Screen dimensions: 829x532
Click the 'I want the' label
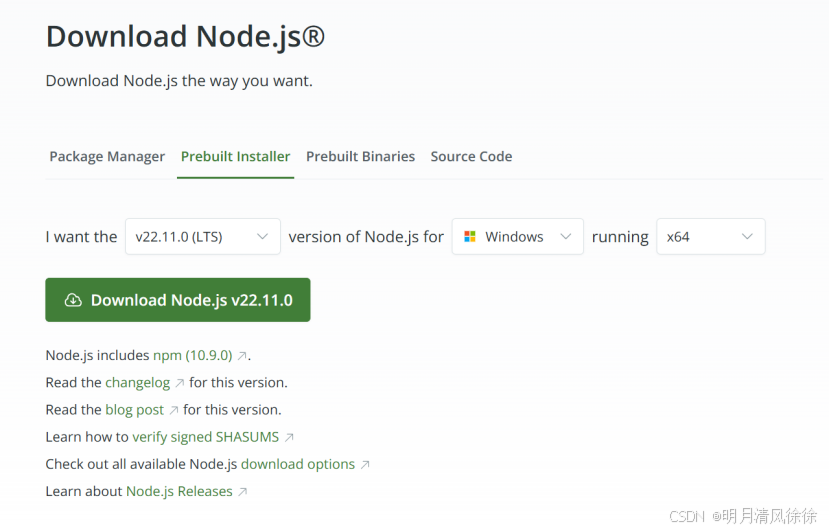(x=81, y=237)
